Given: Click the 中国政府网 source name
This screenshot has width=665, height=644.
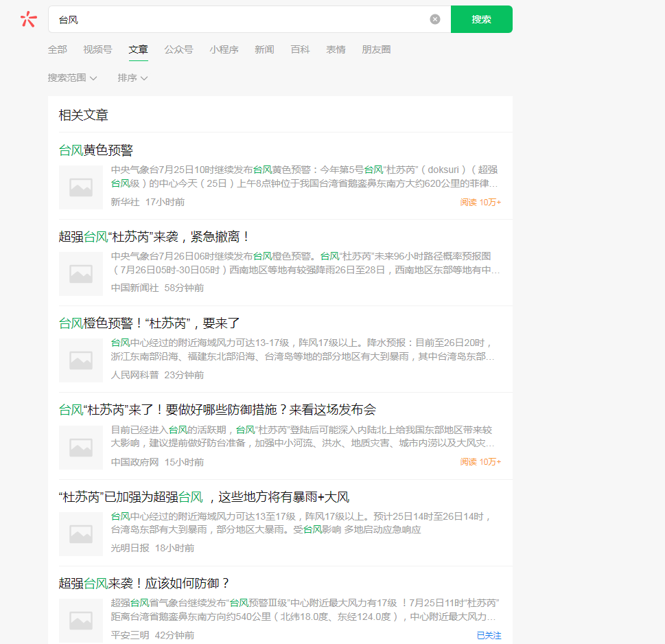Looking at the screenshot, I should (135, 462).
